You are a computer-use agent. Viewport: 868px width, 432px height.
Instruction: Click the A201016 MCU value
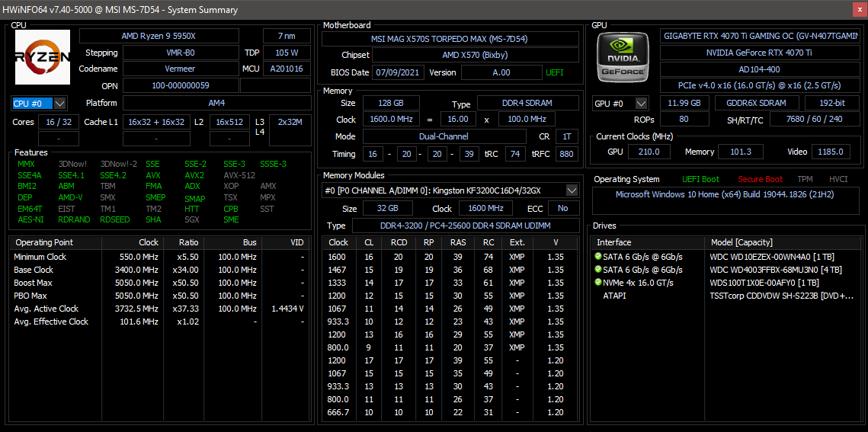coord(287,69)
